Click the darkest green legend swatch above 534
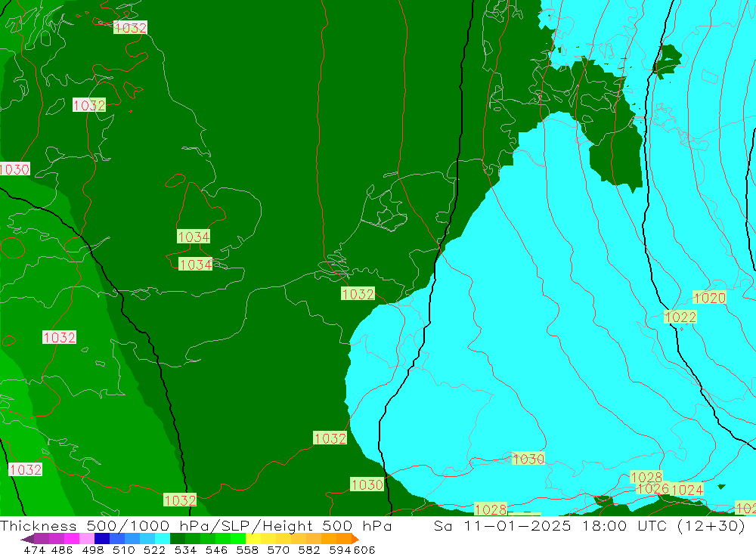756x554 pixels. point(178,539)
